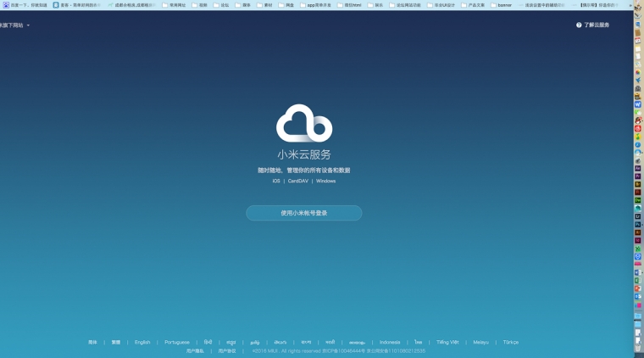The height and width of the screenshot is (358, 644).
Task: Open QQ penguin app from the dock
Action: (x=638, y=120)
